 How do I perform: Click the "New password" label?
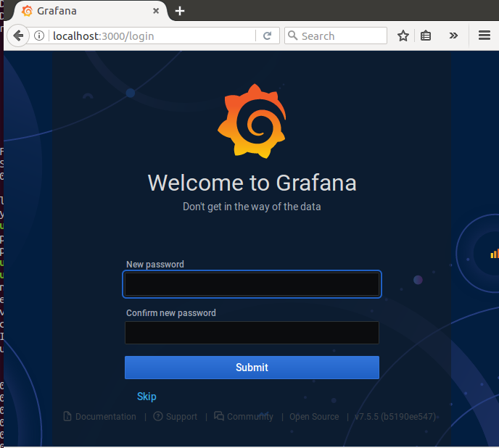(x=155, y=265)
